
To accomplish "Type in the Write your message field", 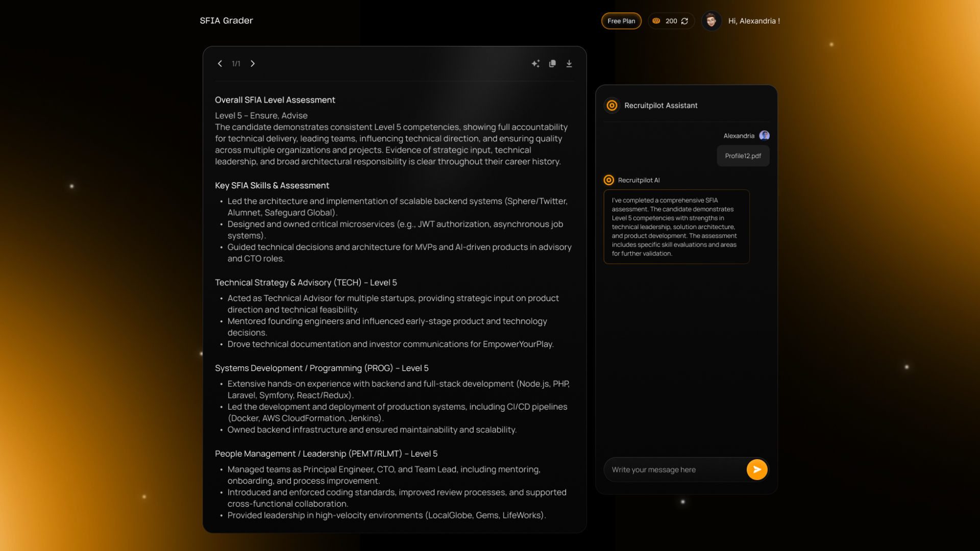I will point(674,469).
